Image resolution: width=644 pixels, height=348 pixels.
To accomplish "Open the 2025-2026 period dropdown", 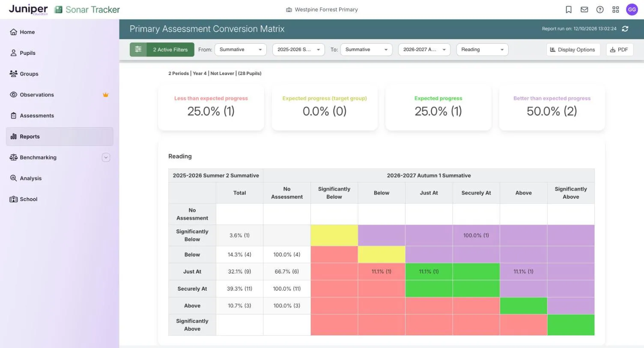I will (x=298, y=50).
